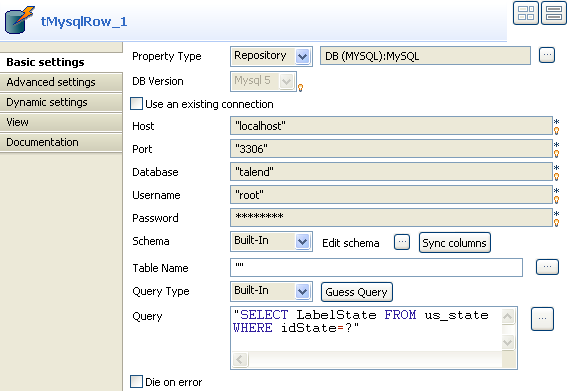Click into the Username field

point(392,195)
